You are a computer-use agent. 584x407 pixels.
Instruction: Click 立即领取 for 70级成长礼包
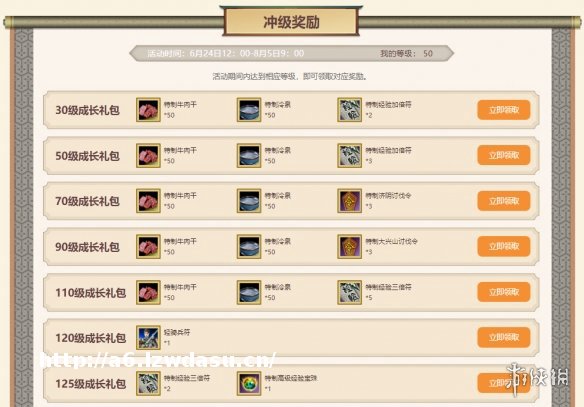pos(504,201)
